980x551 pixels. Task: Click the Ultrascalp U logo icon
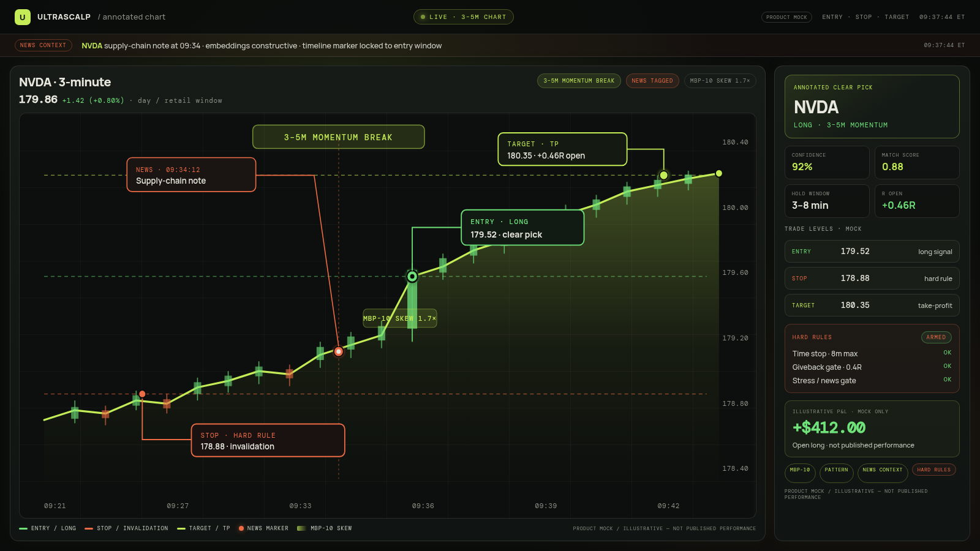[23, 17]
